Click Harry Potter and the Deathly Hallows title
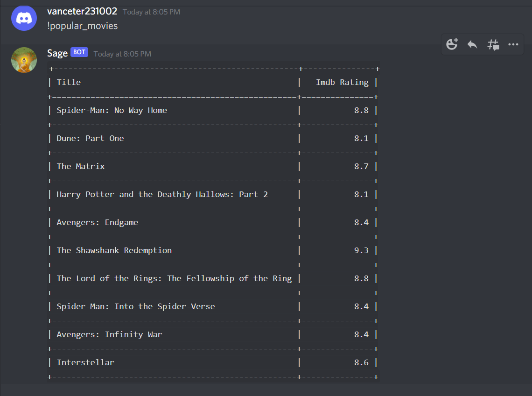 point(162,195)
